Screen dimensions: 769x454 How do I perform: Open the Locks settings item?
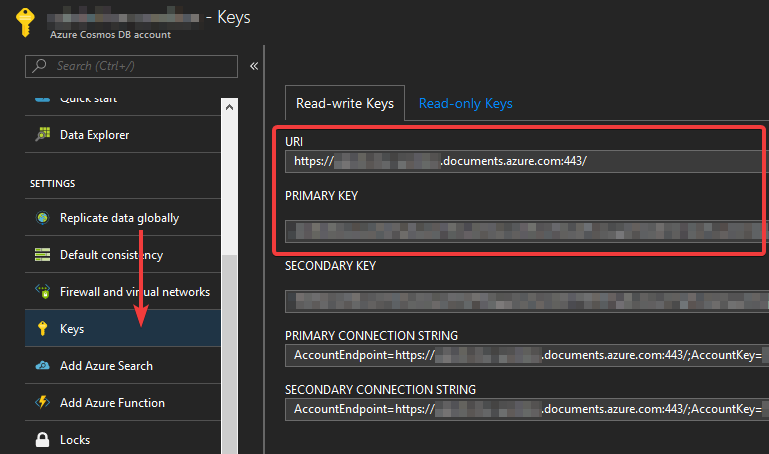pyautogui.click(x=123, y=439)
